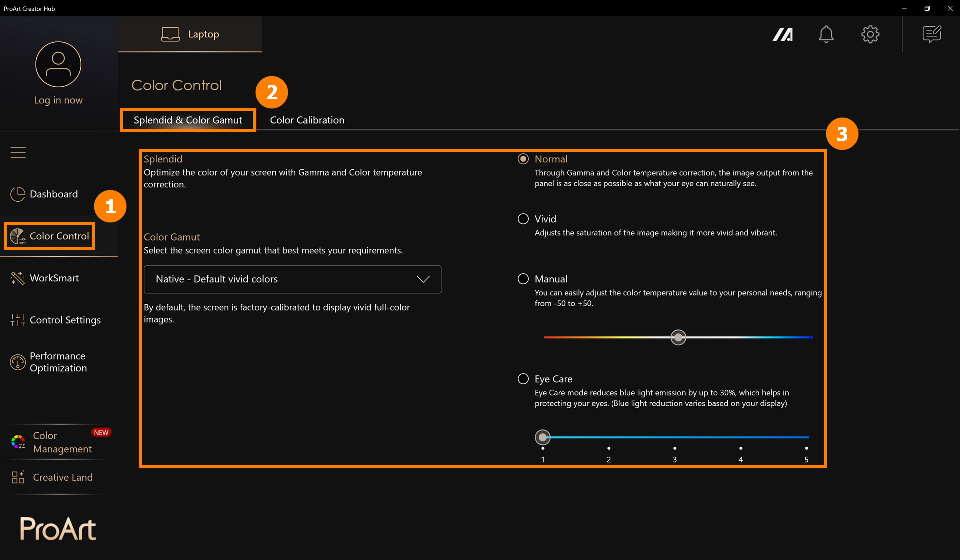The width and height of the screenshot is (960, 560).
Task: Click the Dashboard pie chart icon
Action: click(x=18, y=194)
